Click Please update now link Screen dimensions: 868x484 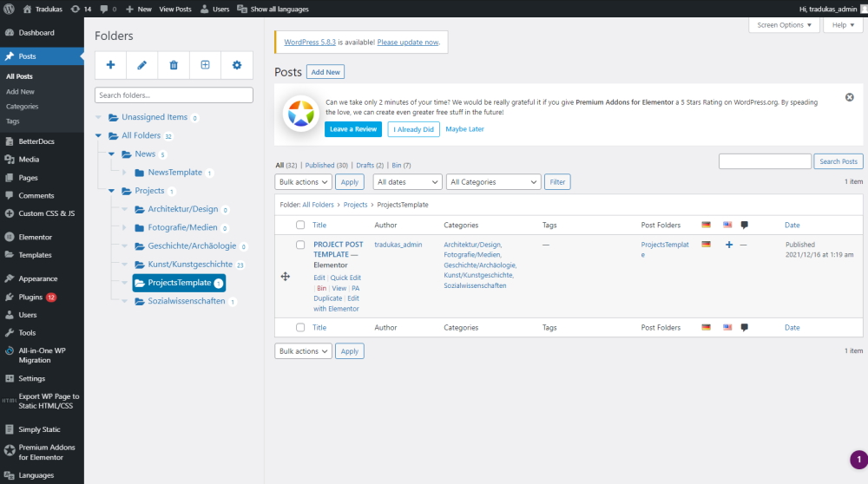pos(408,42)
